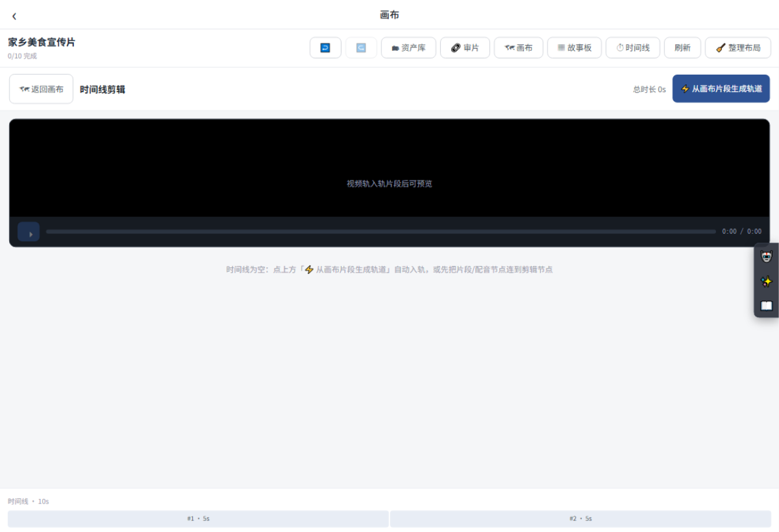This screenshot has width=779, height=532.
Task: Go back using the top-left chevron
Action: (x=14, y=16)
